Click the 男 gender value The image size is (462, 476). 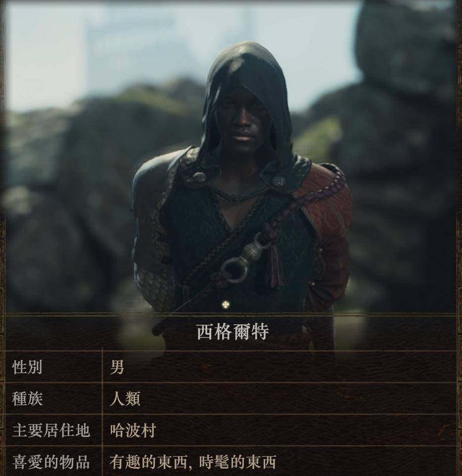pyautogui.click(x=117, y=367)
